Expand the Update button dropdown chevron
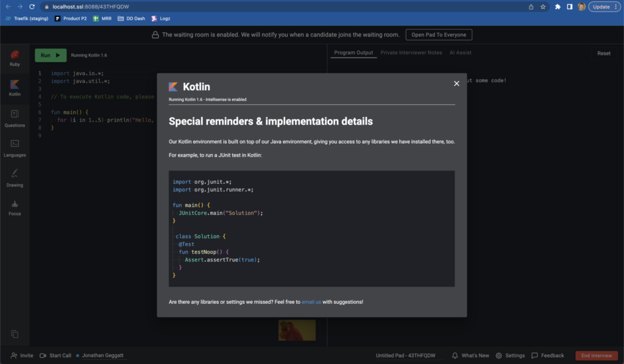The image size is (624, 364). [x=615, y=6]
